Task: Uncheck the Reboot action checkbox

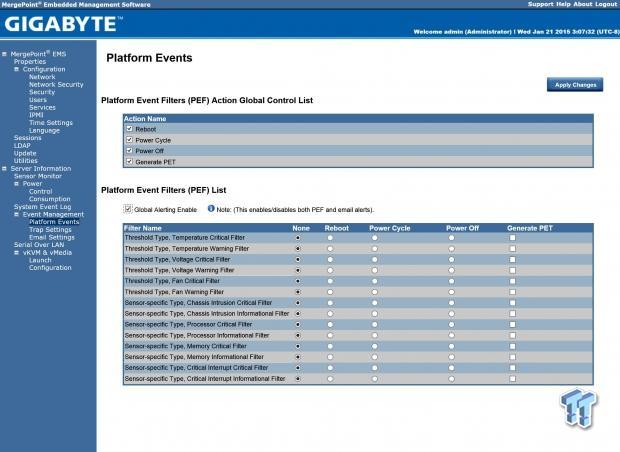Action: pos(129,128)
